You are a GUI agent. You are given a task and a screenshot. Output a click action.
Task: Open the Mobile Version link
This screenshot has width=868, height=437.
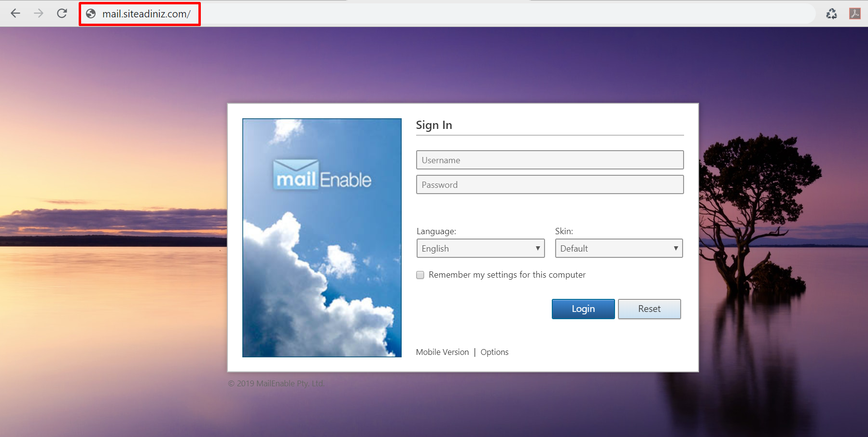point(442,352)
